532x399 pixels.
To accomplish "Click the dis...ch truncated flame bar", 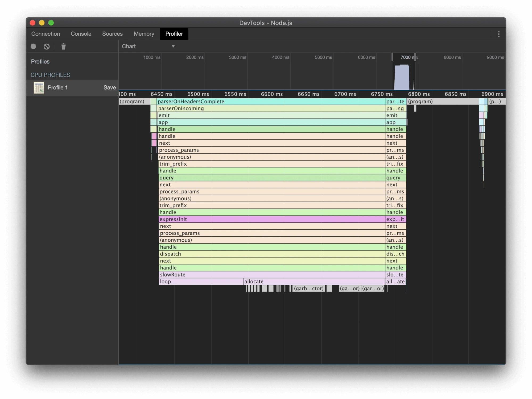I will coord(395,254).
